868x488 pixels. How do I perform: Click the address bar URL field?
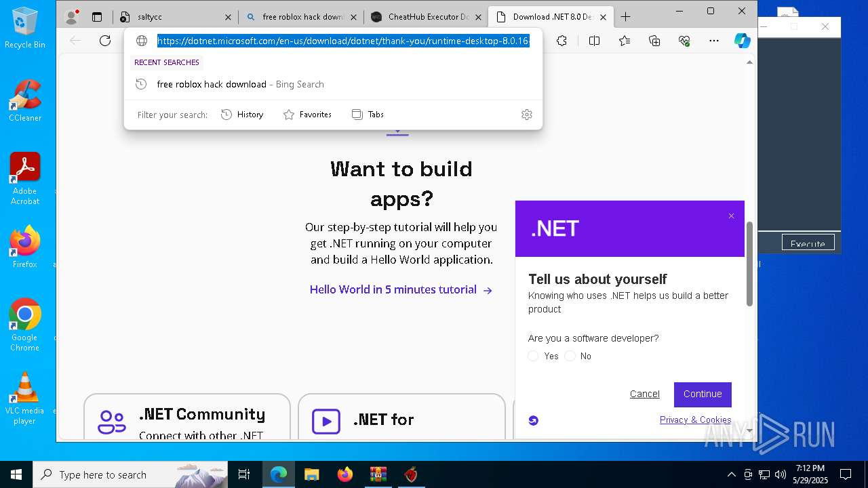click(x=343, y=41)
